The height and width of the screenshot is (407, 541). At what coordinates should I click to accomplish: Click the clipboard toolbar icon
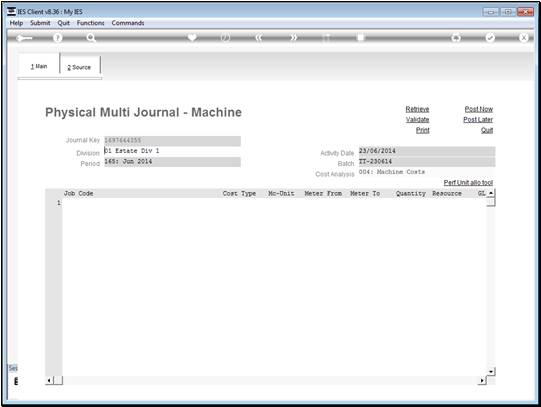(x=360, y=37)
